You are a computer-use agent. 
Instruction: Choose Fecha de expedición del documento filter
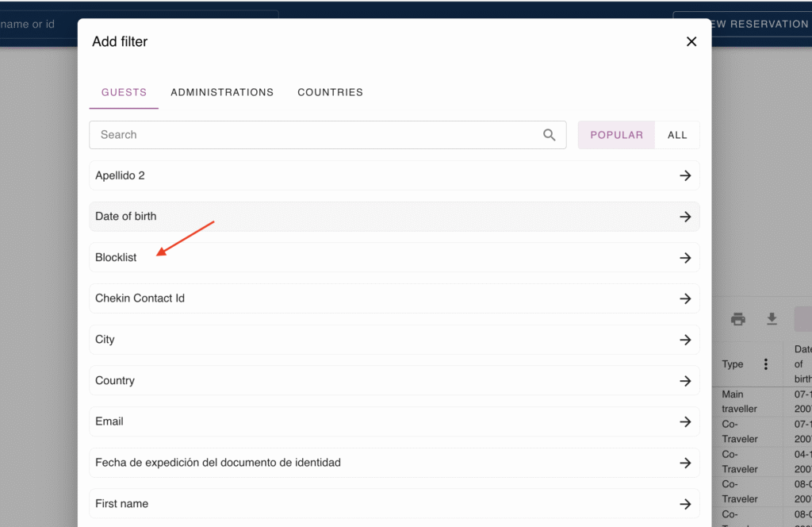[x=393, y=463]
